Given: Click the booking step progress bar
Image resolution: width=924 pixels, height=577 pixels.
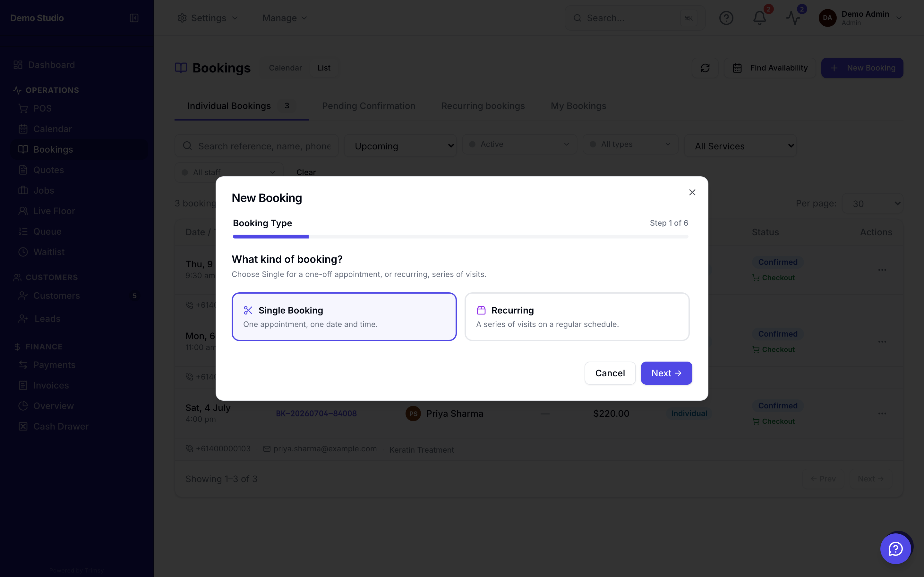Looking at the screenshot, I should [460, 237].
